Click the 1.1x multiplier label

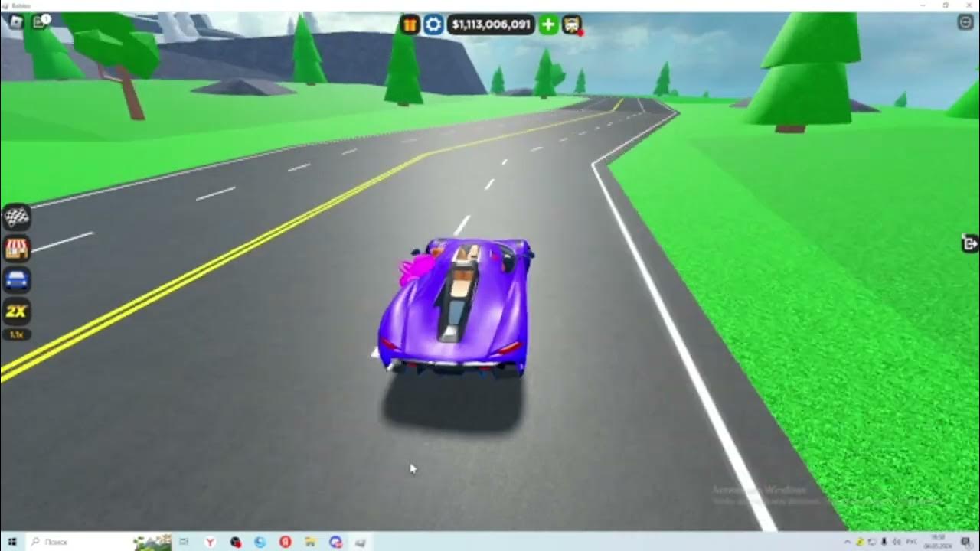(x=17, y=334)
